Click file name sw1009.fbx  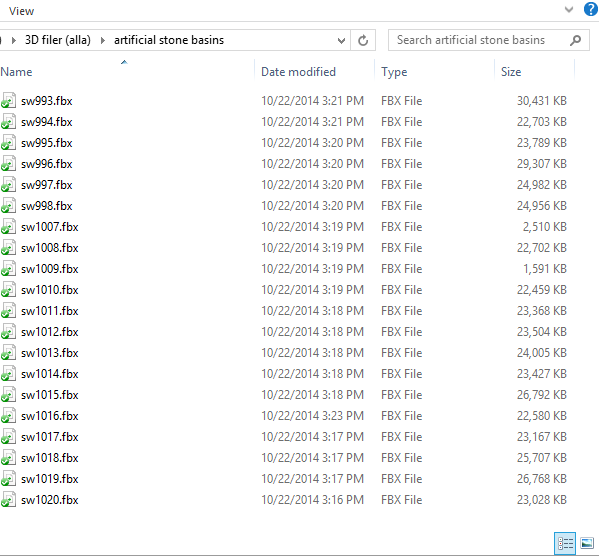(x=50, y=269)
